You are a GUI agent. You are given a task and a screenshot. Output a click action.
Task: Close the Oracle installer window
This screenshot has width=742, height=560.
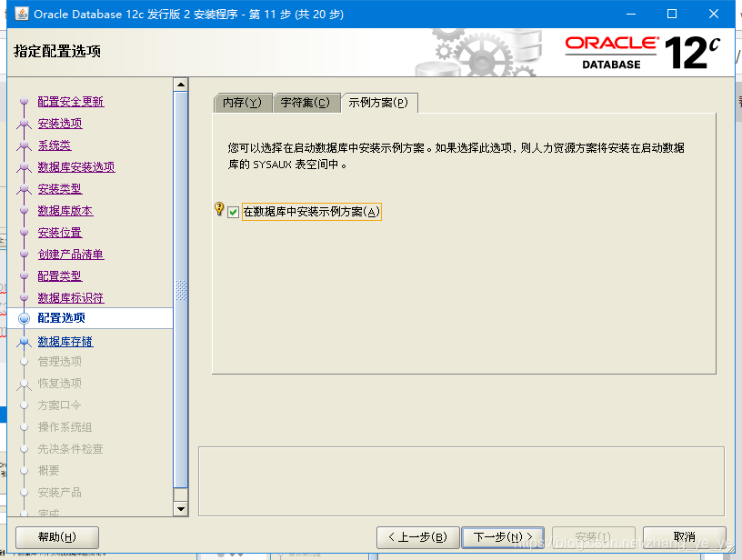point(714,14)
